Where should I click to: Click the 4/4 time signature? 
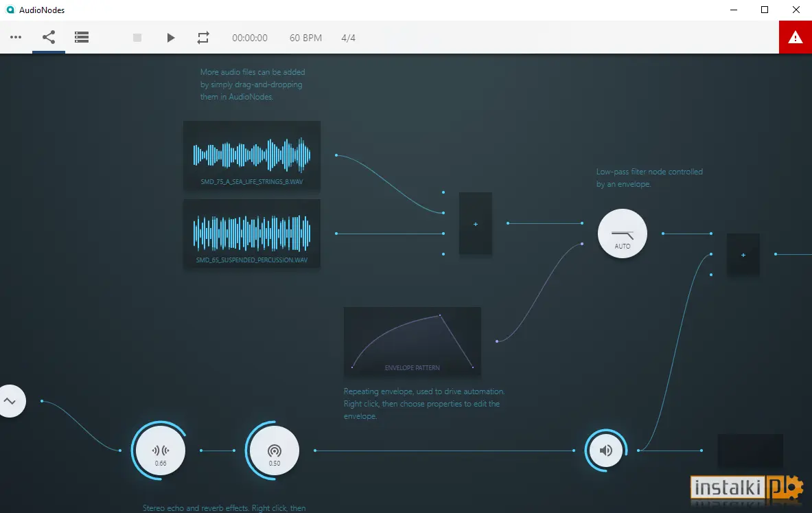[x=349, y=38]
